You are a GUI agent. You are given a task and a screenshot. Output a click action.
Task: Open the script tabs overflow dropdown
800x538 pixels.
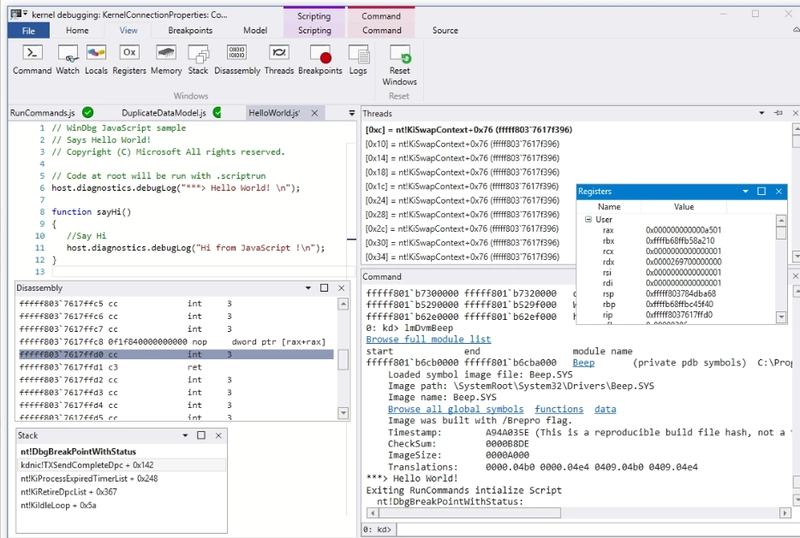tap(352, 113)
